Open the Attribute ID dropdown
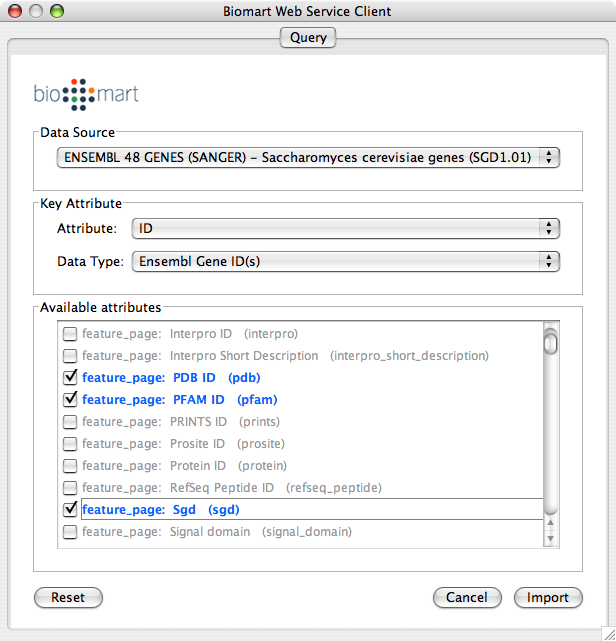 pyautogui.click(x=345, y=229)
